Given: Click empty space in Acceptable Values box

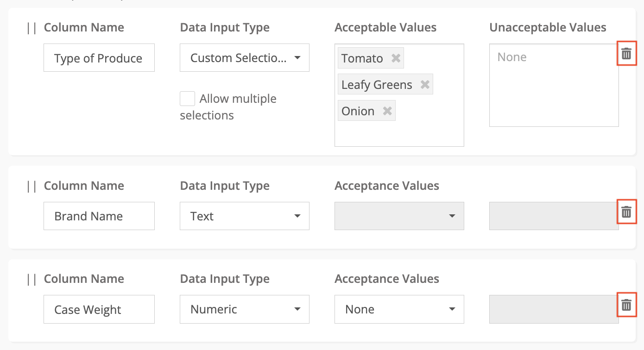Looking at the screenshot, I should click(399, 133).
